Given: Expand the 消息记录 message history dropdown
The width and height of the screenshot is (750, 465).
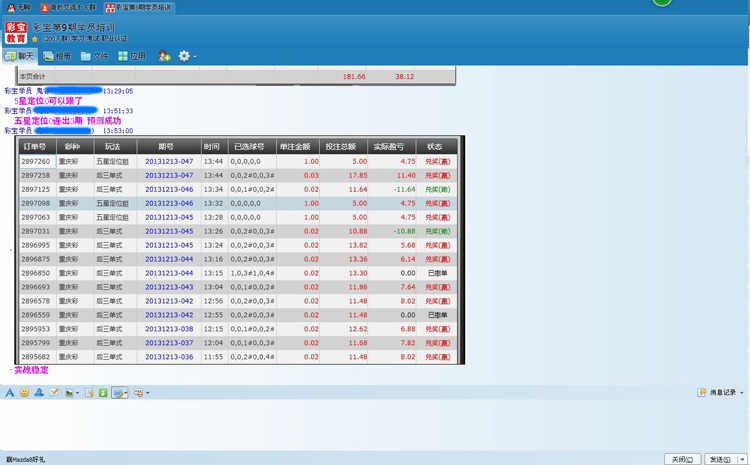Looking at the screenshot, I should pyautogui.click(x=741, y=393).
